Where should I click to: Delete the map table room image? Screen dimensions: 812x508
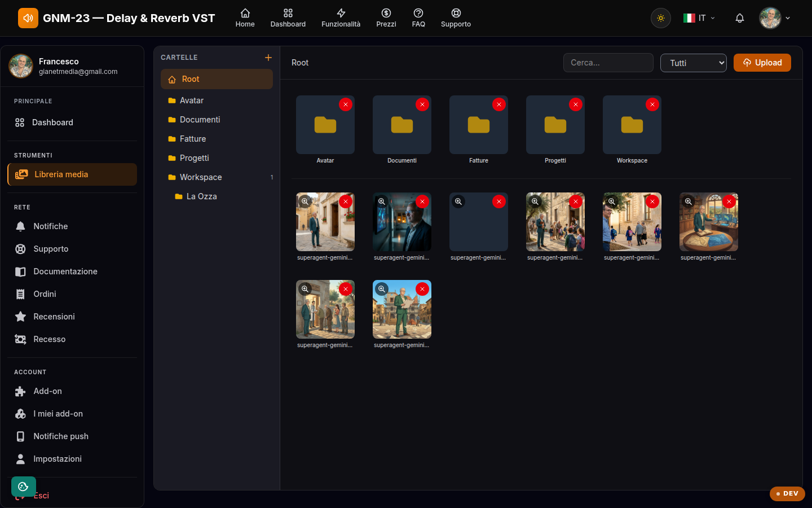[729, 202]
